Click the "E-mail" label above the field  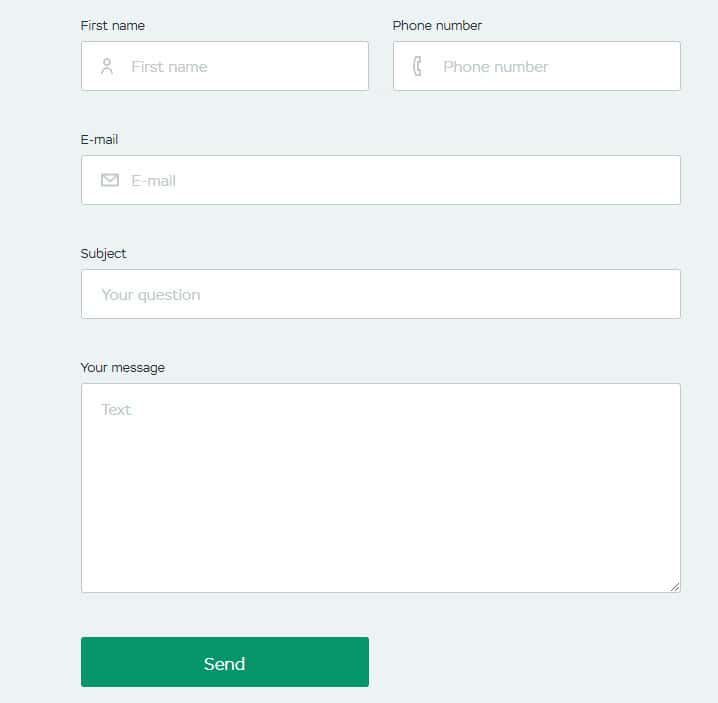[99, 139]
